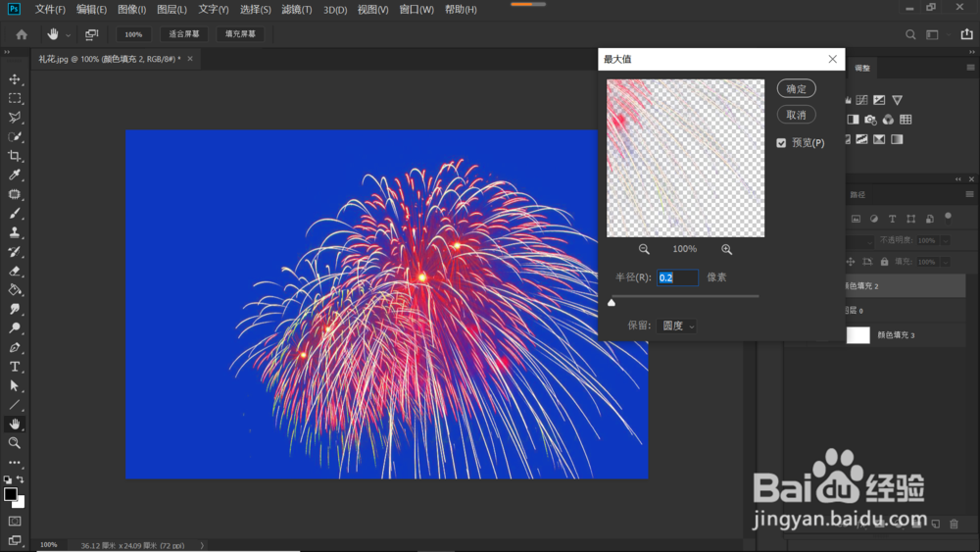Add a Channel Mixer adjustment icon
The width and height of the screenshot is (980, 552).
[888, 120]
